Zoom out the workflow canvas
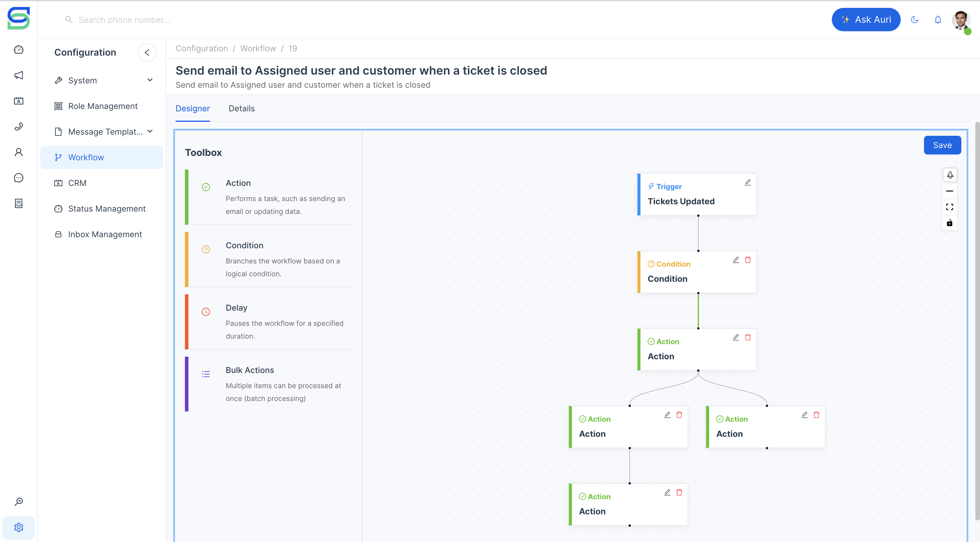The image size is (980, 542). click(x=950, y=191)
